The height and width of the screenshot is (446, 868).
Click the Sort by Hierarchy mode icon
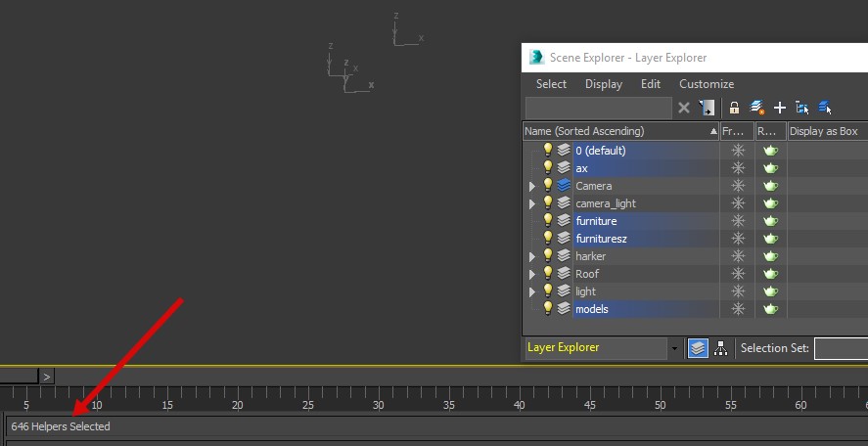point(720,348)
